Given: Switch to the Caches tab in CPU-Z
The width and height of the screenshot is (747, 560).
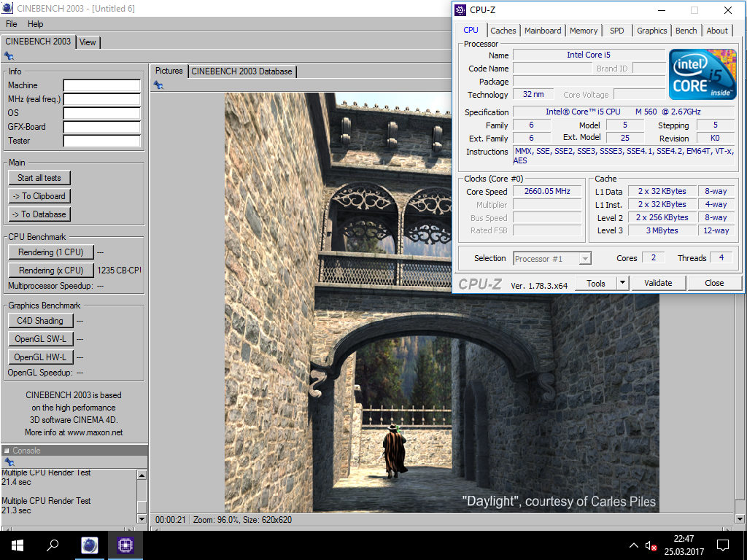Looking at the screenshot, I should 503,31.
